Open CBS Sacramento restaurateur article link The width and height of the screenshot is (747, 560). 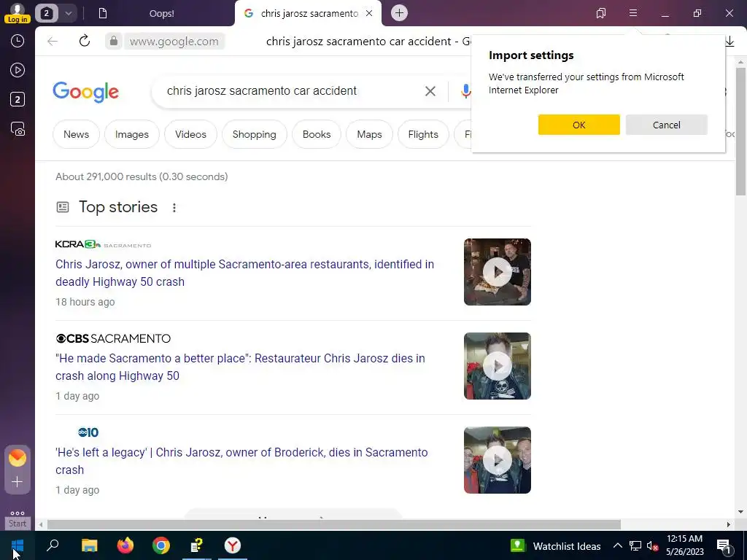pos(240,367)
